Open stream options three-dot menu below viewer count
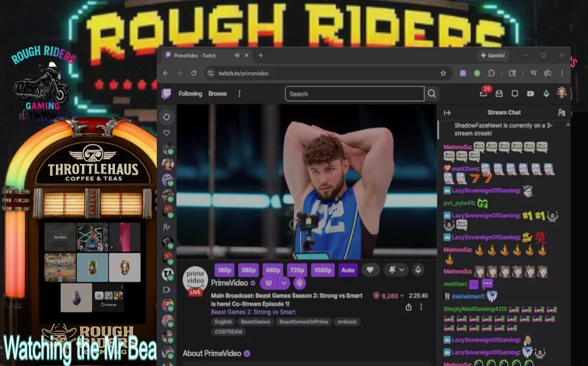The width and height of the screenshot is (588, 366). (x=421, y=307)
